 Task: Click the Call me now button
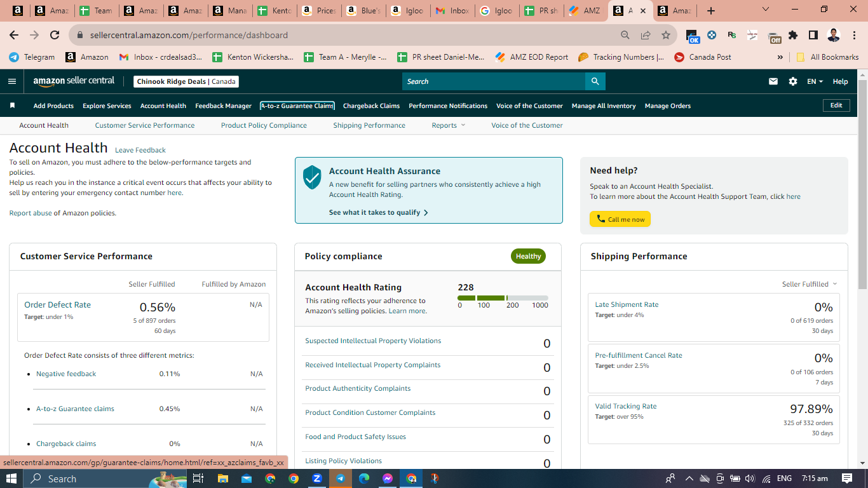click(x=620, y=219)
